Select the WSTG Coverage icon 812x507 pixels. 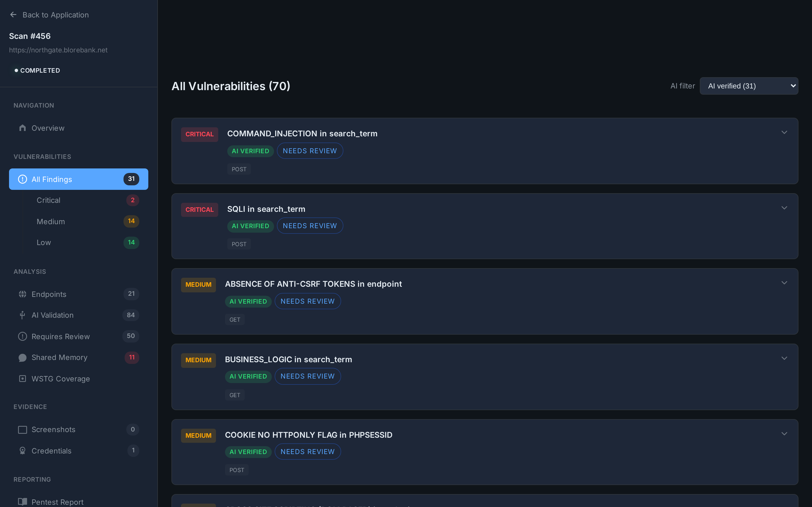(22, 379)
